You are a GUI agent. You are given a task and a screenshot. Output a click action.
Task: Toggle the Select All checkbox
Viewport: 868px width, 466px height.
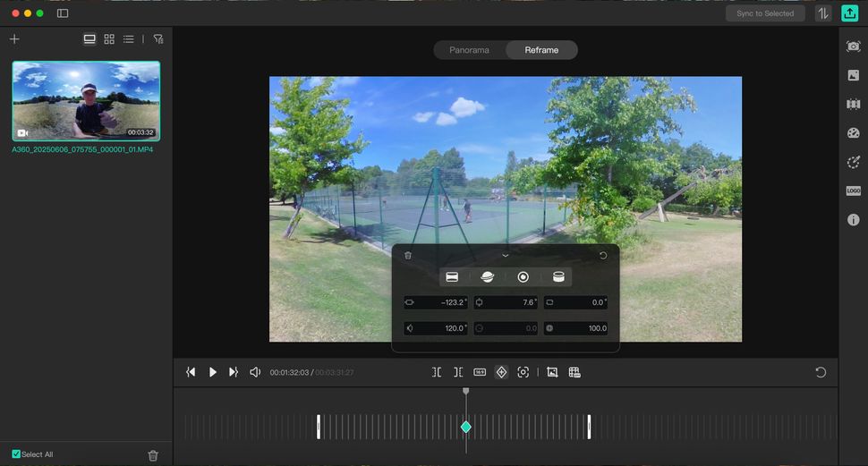tap(16, 454)
